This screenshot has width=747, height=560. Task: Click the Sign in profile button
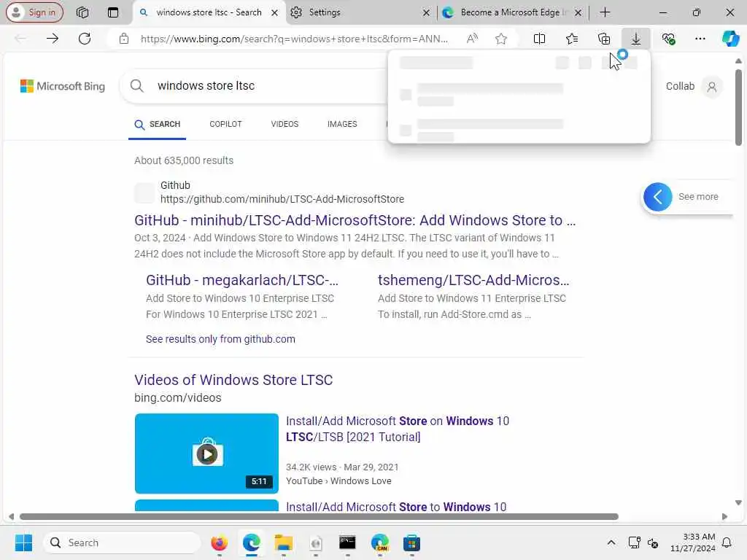pos(34,12)
